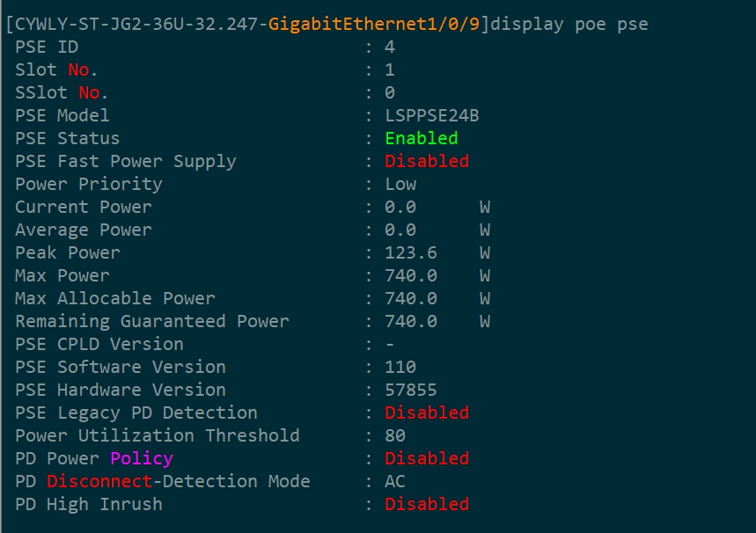Click the PSE Model value LSPPSE24B
756x533 pixels.
[432, 115]
